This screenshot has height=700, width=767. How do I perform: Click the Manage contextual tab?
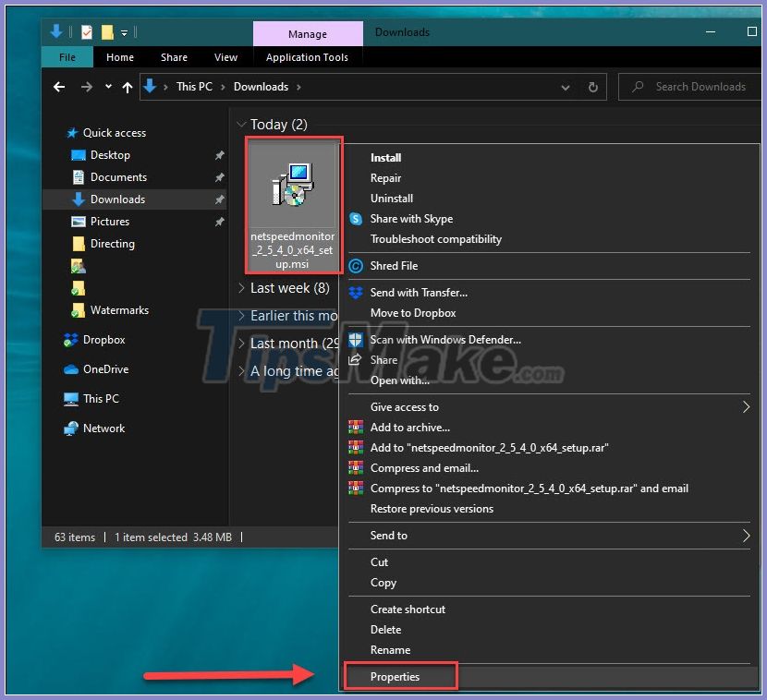[x=308, y=34]
